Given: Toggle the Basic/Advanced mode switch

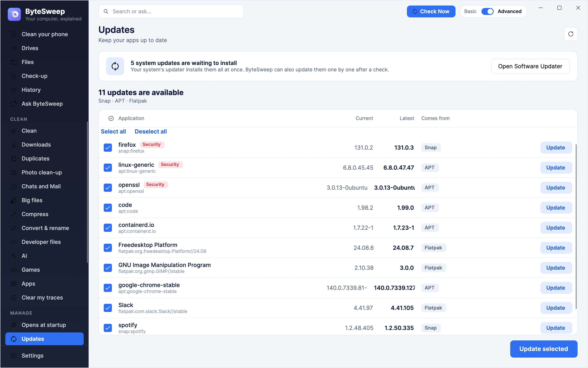Looking at the screenshot, I should point(487,11).
